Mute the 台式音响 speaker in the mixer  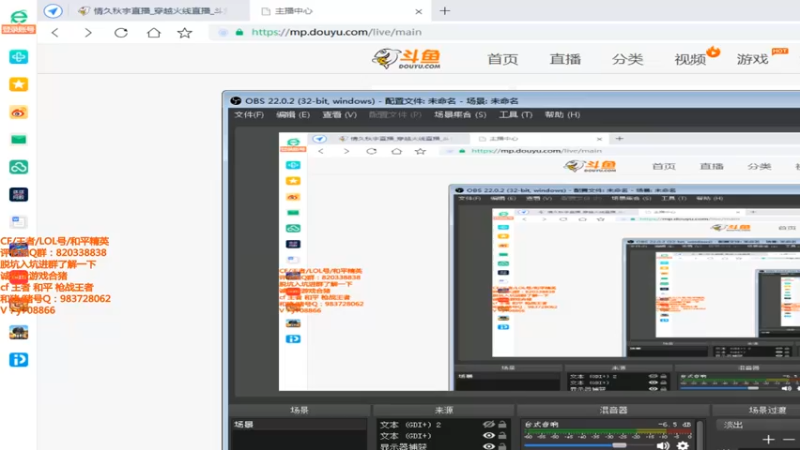(663, 445)
